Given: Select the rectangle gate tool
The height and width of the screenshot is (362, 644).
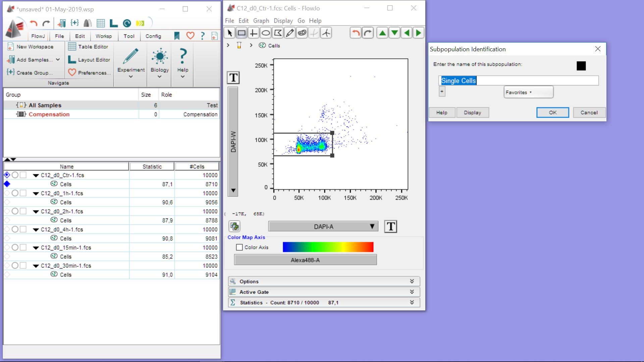Looking at the screenshot, I should (x=241, y=33).
